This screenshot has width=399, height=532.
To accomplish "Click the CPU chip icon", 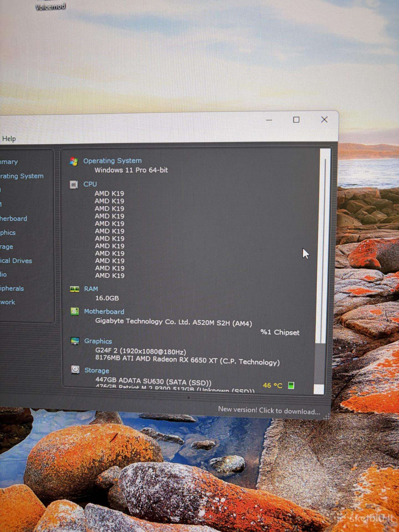I will click(x=74, y=185).
